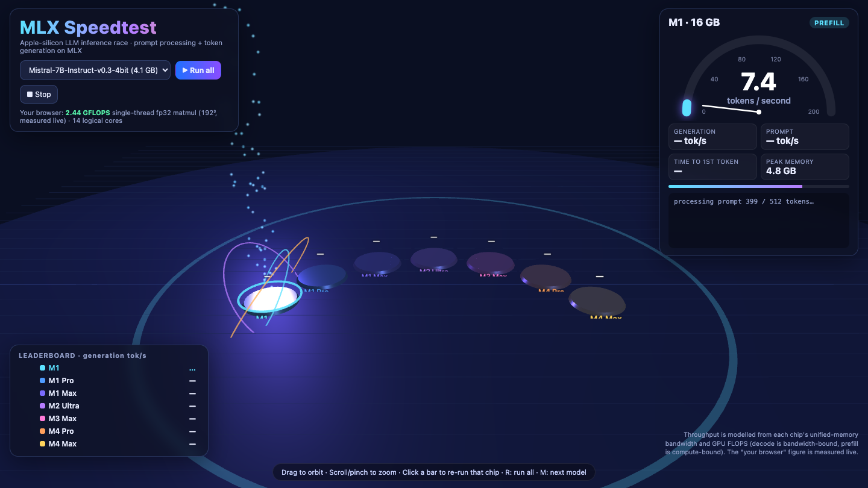Re-run the M1 Max chip disc

[x=377, y=263]
